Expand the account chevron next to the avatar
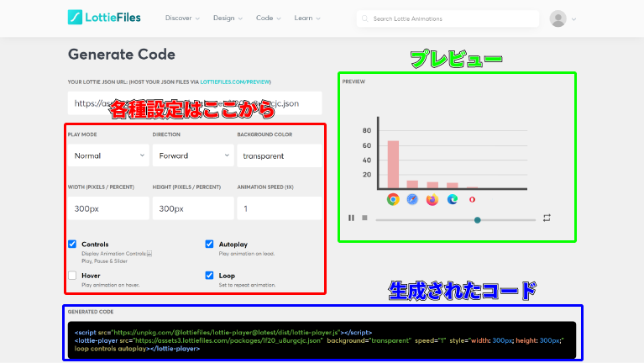644x363 pixels. coord(573,19)
